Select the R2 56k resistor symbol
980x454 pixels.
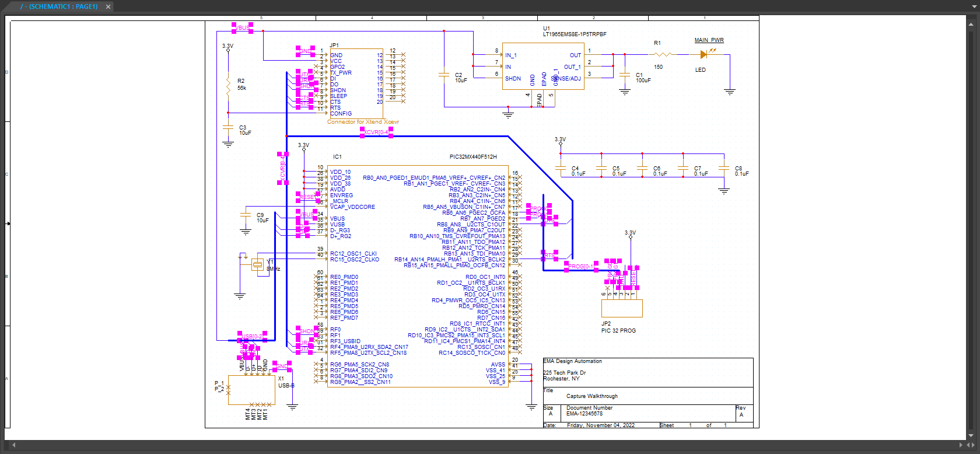pos(228,87)
